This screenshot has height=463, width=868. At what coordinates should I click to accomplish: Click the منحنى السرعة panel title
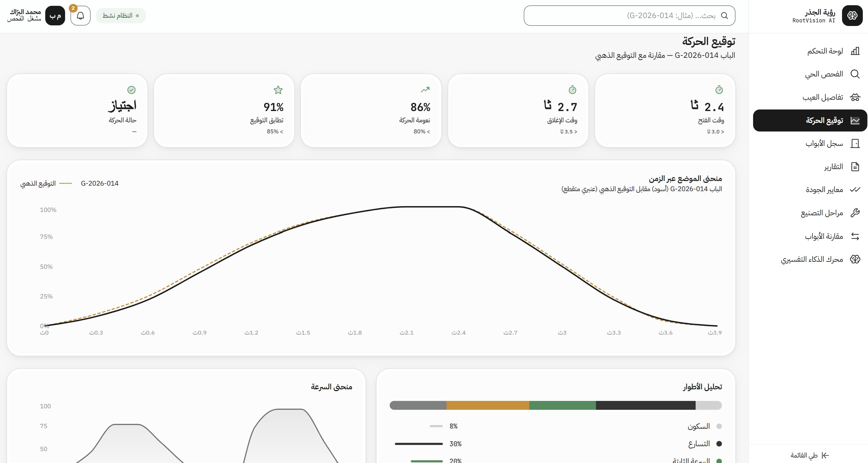[332, 387]
